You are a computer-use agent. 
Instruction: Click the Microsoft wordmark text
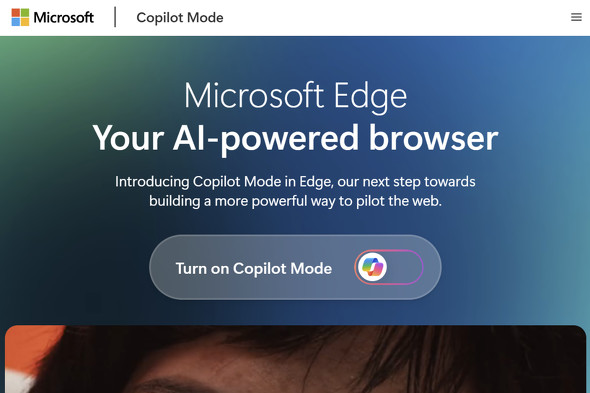click(64, 17)
